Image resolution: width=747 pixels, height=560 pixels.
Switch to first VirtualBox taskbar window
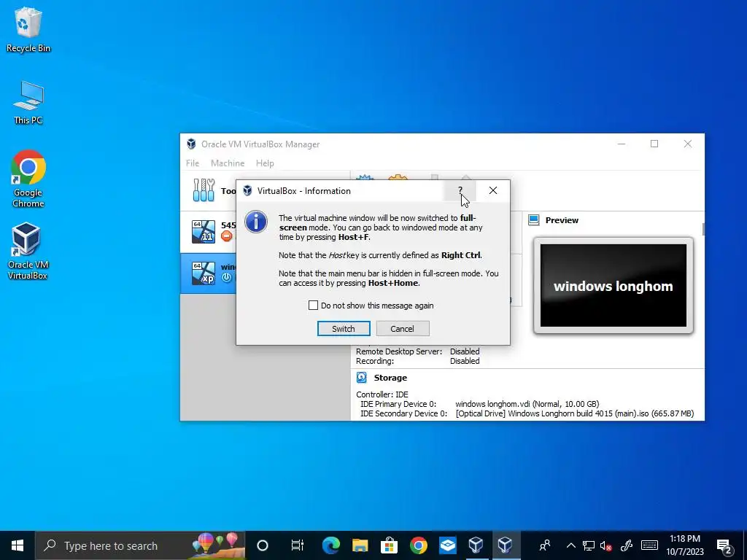[476, 545]
